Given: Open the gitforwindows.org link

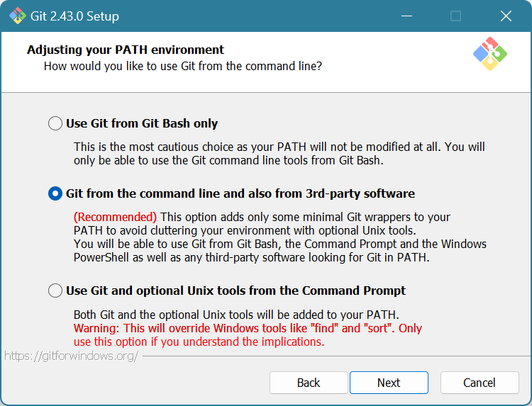Looking at the screenshot, I should click(x=71, y=356).
